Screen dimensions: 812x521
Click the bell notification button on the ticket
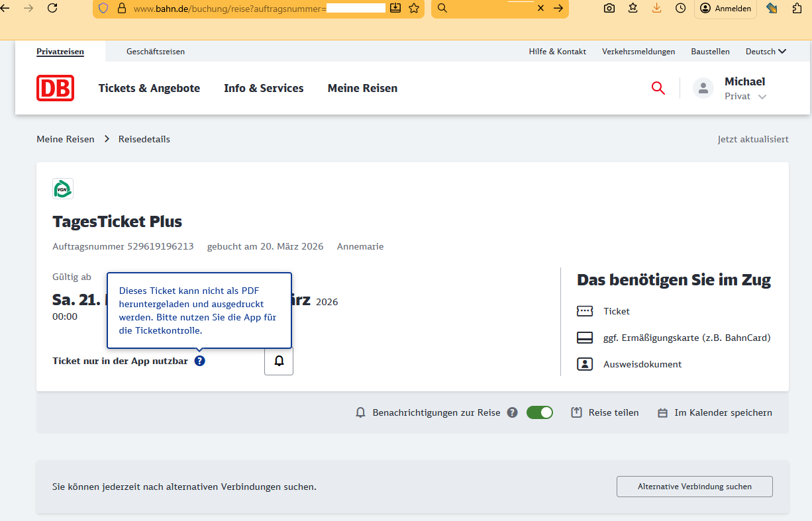tap(279, 361)
